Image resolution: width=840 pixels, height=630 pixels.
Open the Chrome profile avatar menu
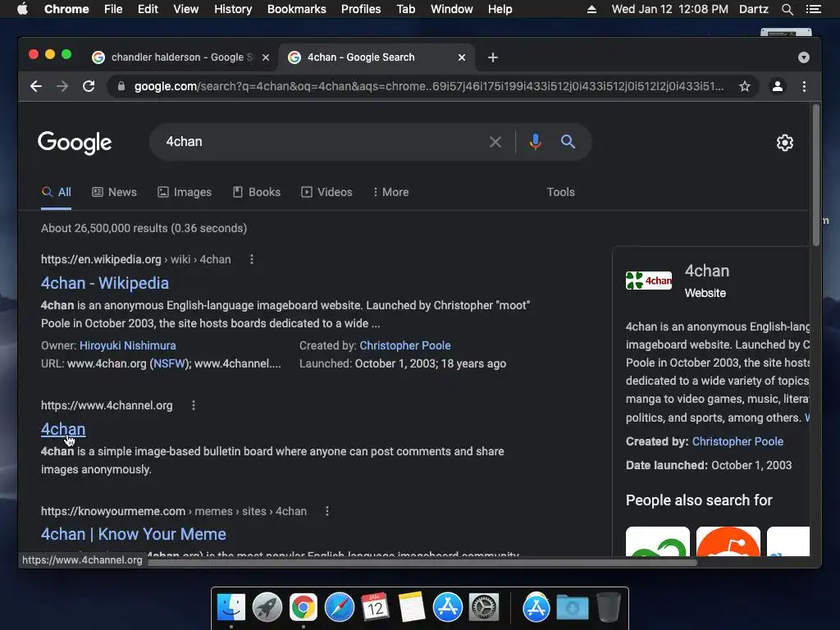pos(778,86)
